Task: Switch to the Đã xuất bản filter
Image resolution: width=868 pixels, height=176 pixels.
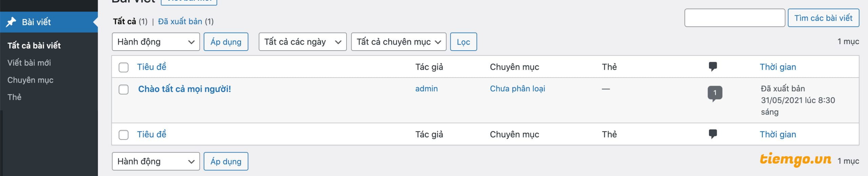Action: tap(180, 21)
